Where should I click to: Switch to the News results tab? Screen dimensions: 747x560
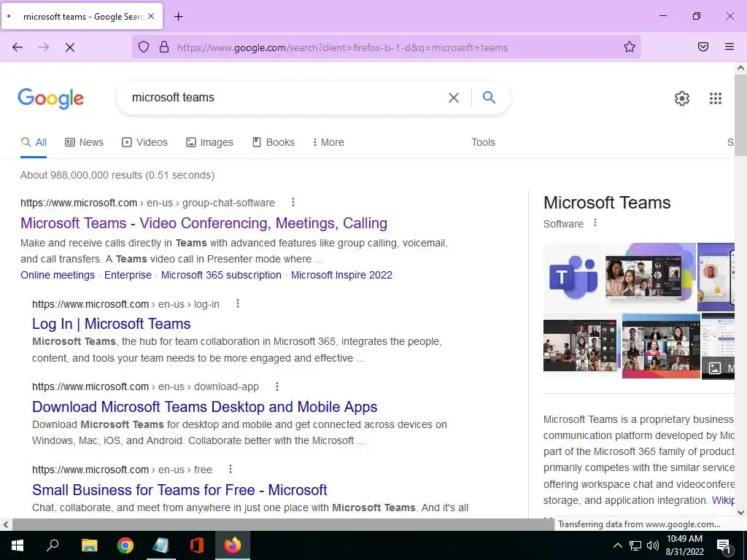click(x=85, y=142)
